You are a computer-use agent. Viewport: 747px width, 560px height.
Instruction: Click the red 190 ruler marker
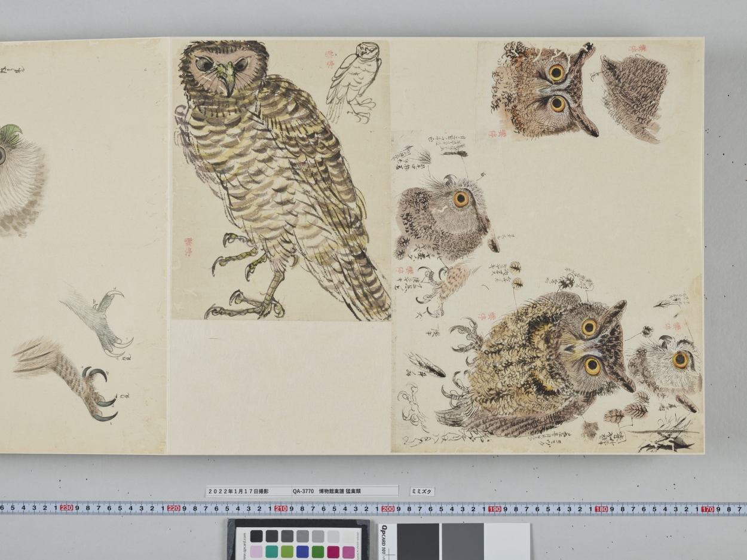[494, 509]
